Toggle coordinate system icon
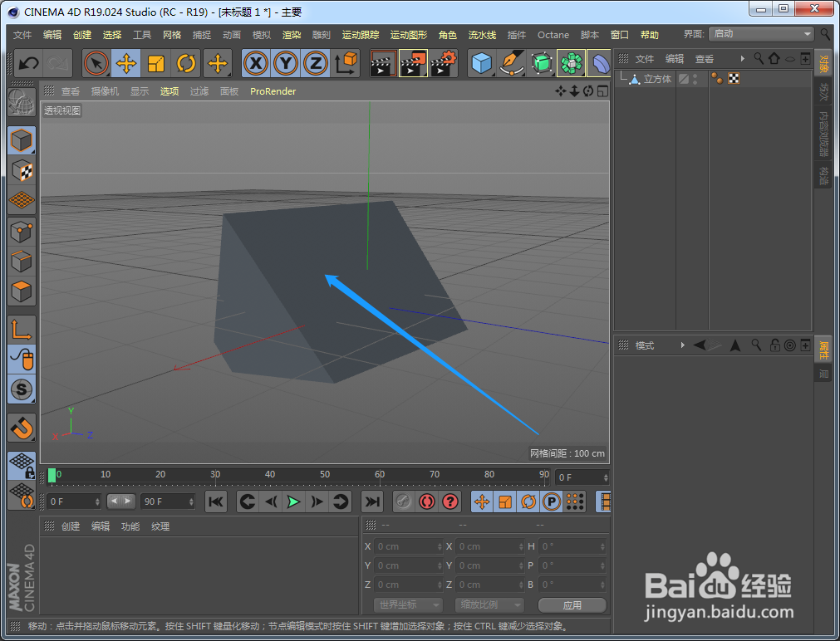 (x=346, y=63)
